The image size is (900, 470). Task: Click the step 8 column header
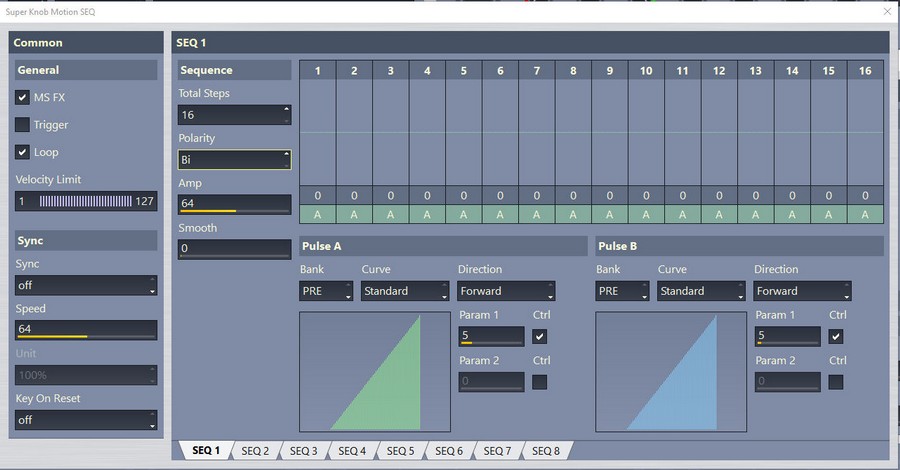point(573,70)
